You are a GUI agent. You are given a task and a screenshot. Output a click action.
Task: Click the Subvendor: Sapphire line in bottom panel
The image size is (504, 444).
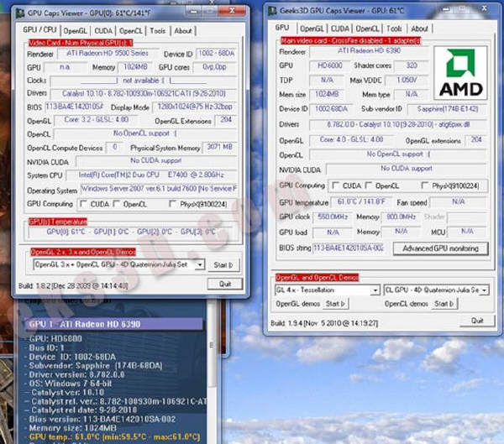click(x=95, y=366)
